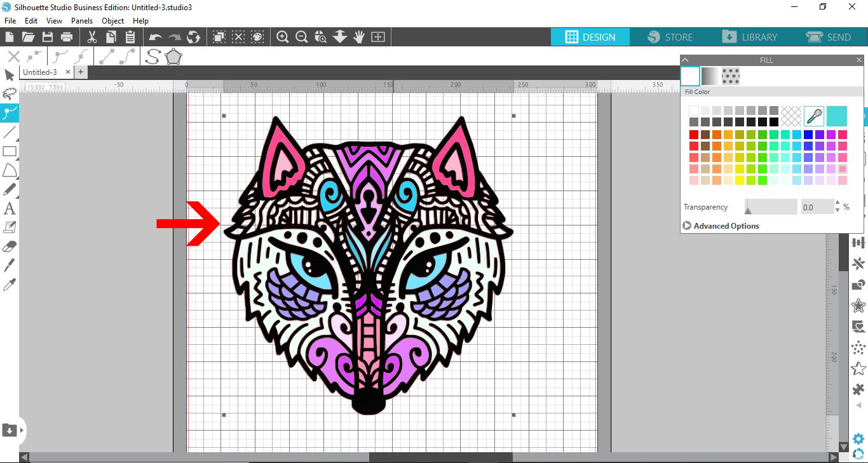Viewport: 868px width, 463px height.
Task: Click the Transparency slider track
Action: click(771, 207)
